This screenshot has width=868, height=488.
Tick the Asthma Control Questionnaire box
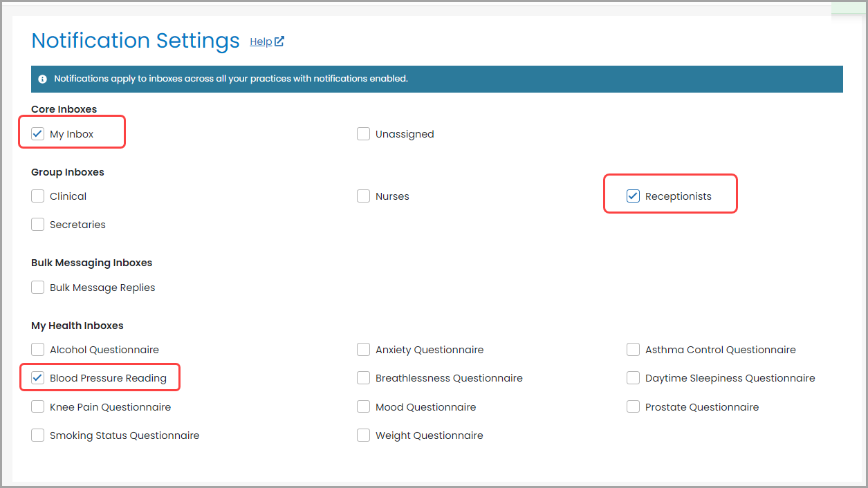(x=633, y=350)
